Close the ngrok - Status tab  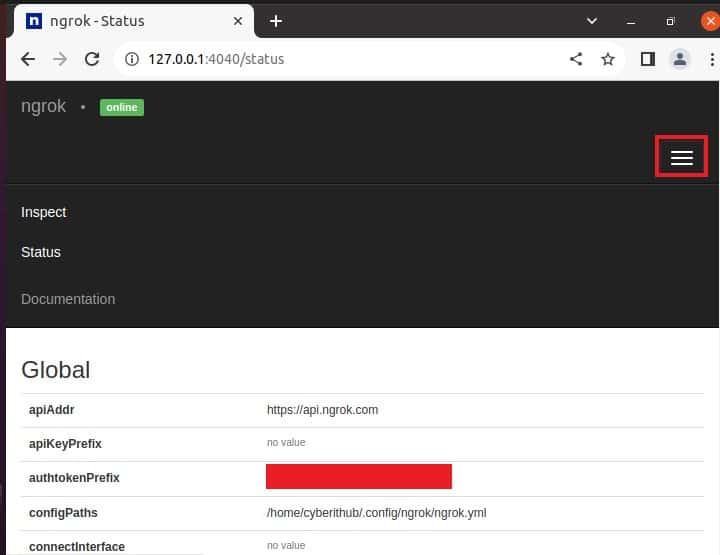(x=238, y=21)
